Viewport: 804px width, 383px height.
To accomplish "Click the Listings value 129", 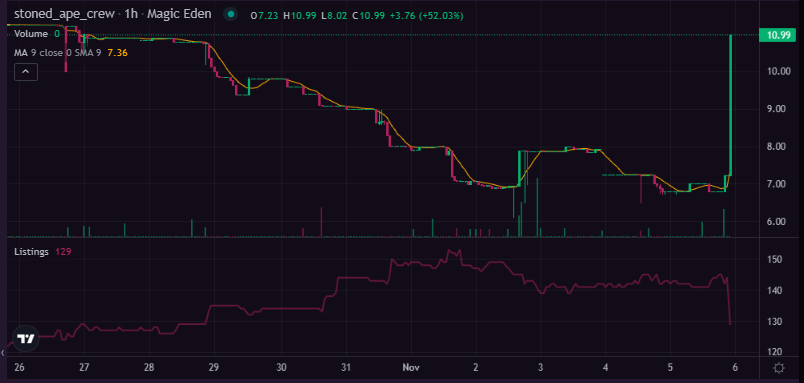I will [63, 252].
